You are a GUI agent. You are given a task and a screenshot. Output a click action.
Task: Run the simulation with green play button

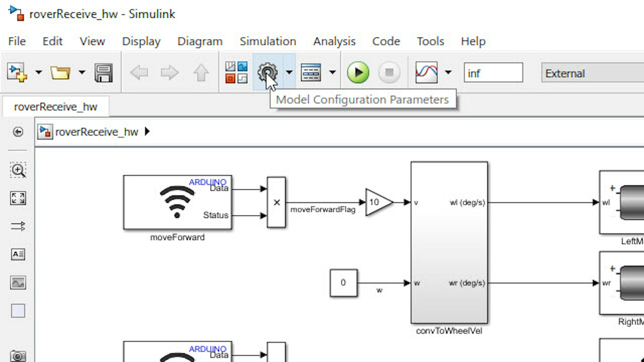(x=358, y=72)
